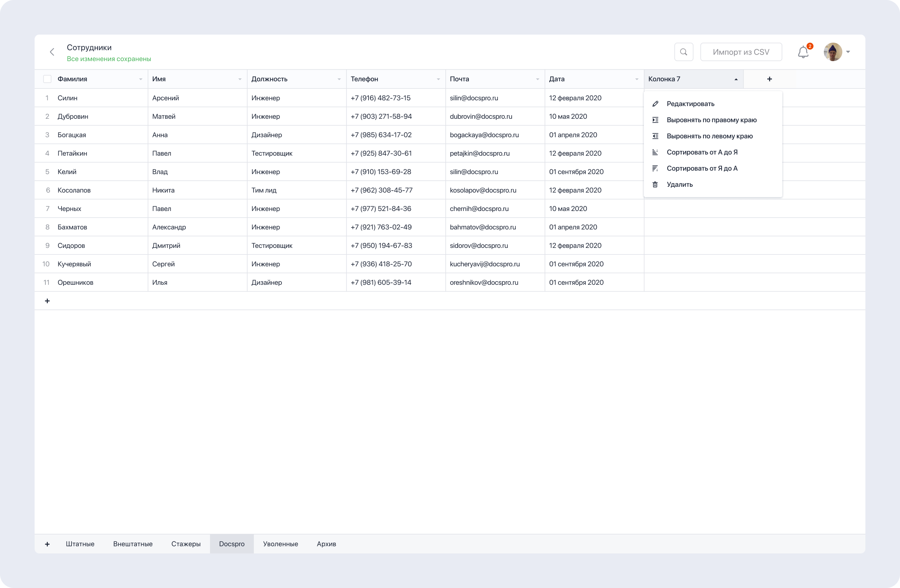The width and height of the screenshot is (900, 588).
Task: Open the Имя column dropdown arrow
Action: 240,79
